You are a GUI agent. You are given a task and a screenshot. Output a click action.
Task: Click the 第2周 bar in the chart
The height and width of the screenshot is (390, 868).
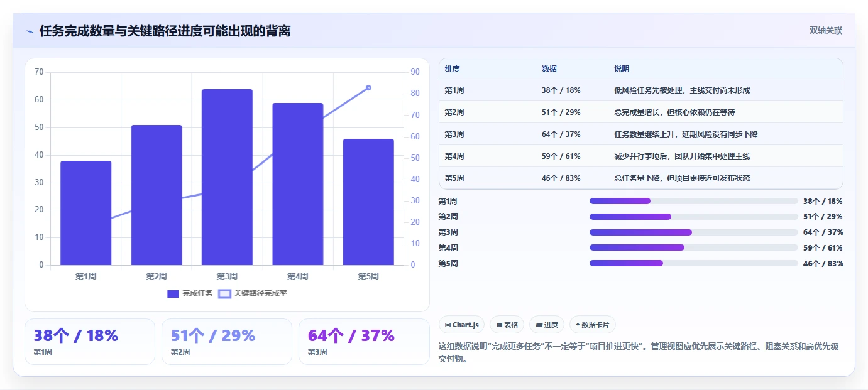[157, 195]
